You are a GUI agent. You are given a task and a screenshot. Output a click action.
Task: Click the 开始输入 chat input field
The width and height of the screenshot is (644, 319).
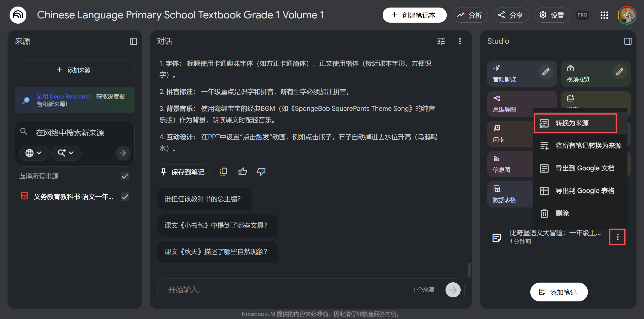[252, 290]
